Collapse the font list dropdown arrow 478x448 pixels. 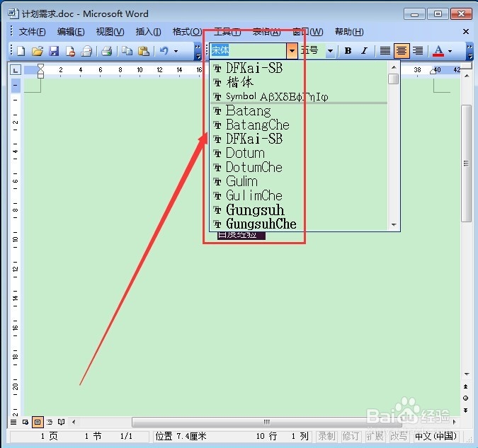click(292, 50)
